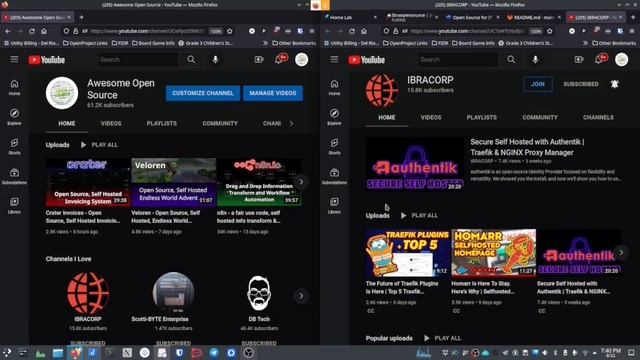Open Scotti-BYTE Enterprise channel avatar
Image resolution: width=640 pixels, height=360 pixels.
[x=173, y=293]
